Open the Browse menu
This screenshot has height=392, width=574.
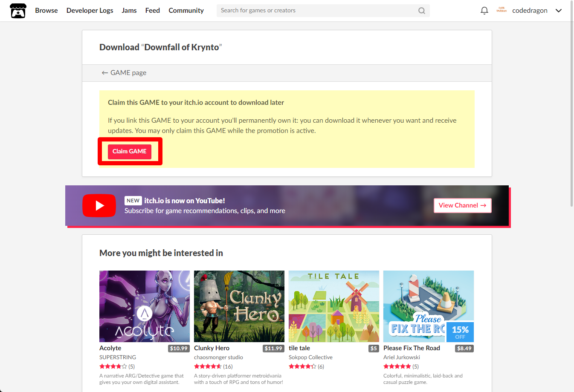click(46, 11)
